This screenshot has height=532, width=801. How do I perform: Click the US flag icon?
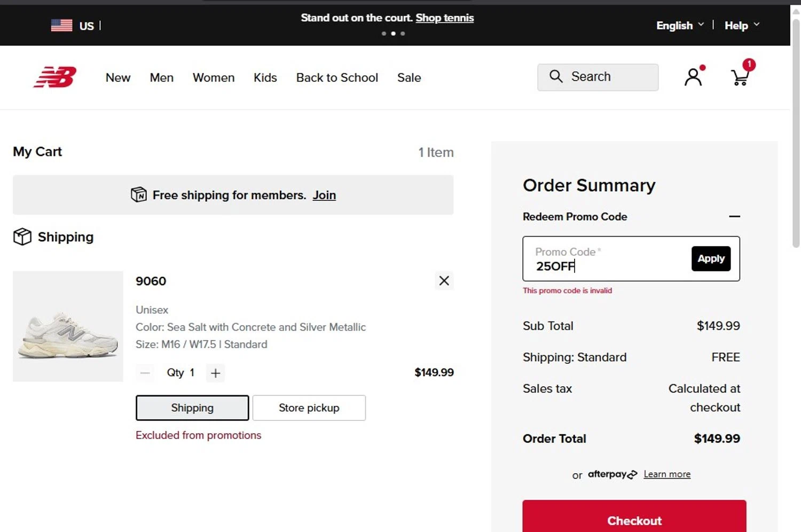pyautogui.click(x=61, y=25)
